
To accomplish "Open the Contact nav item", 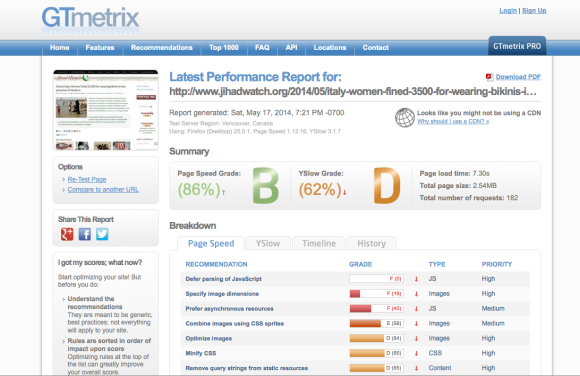I will point(375,48).
